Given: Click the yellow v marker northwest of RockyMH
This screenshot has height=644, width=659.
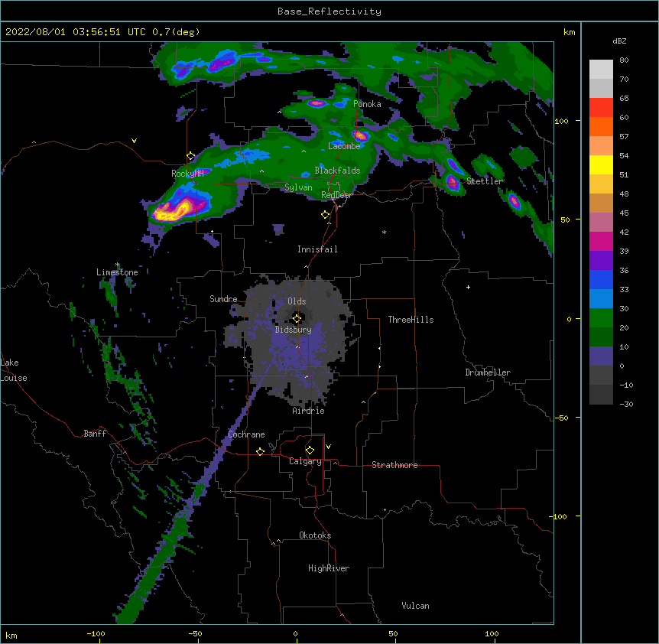Looking at the screenshot, I should tap(134, 141).
